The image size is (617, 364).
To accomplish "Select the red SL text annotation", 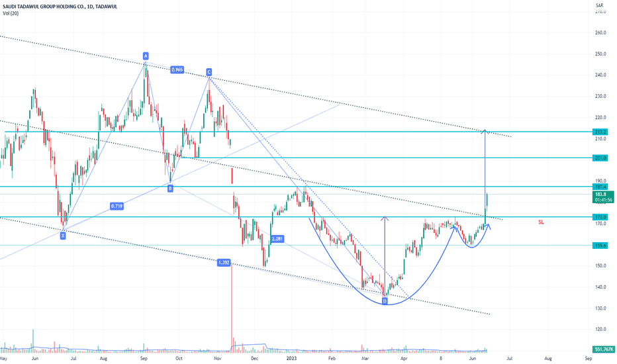I will pyautogui.click(x=541, y=222).
